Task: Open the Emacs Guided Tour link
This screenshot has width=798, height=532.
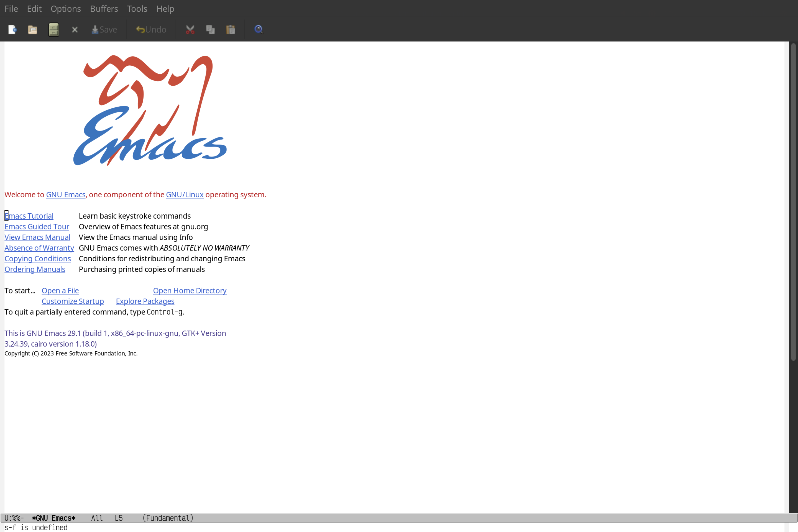Action: [37, 226]
